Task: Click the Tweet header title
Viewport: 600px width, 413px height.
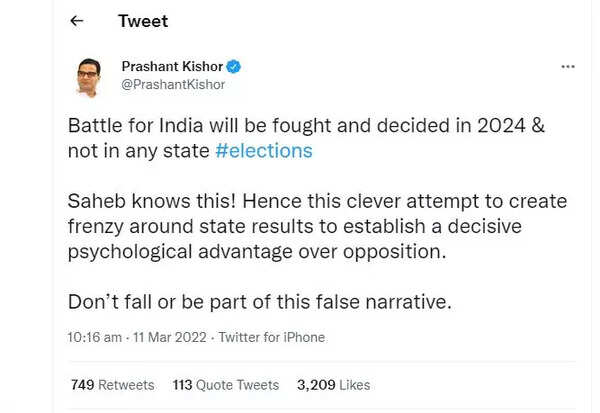Action: (x=143, y=21)
